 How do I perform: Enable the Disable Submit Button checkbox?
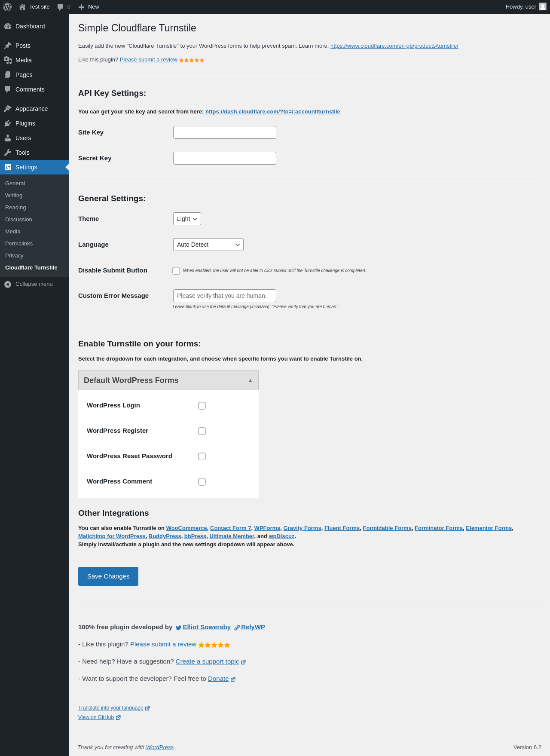tap(176, 271)
